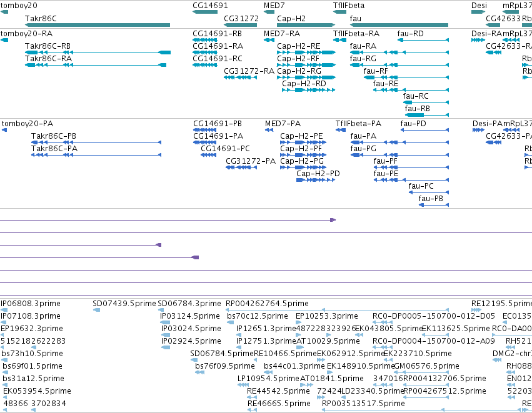Select EST EP10253.3prime
This screenshot has height=413, width=532.
pyautogui.click(x=299, y=322)
